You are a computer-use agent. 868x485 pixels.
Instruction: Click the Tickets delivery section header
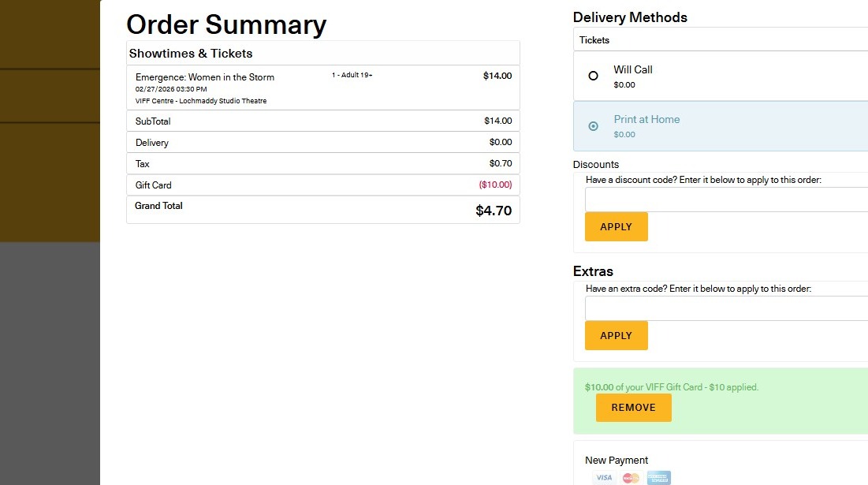(x=594, y=39)
